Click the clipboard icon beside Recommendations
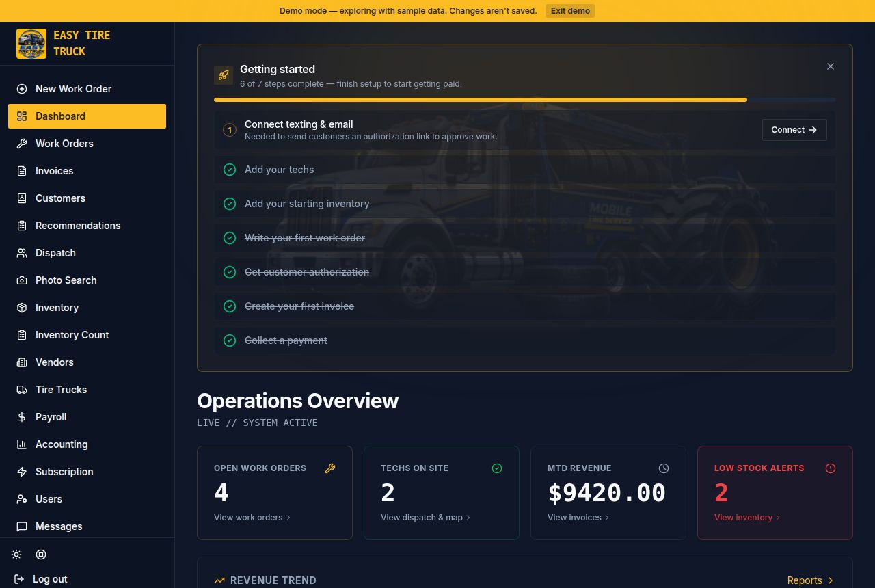The image size is (875, 588). click(x=22, y=226)
